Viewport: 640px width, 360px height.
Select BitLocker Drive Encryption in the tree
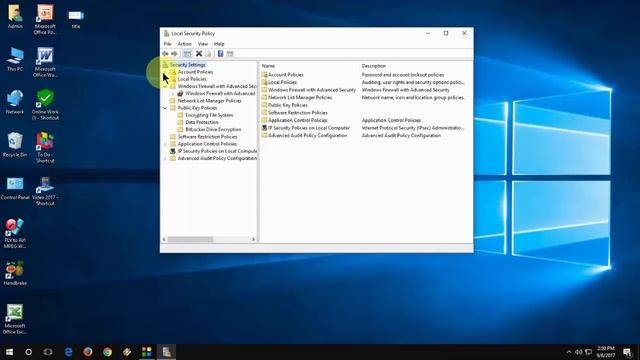[213, 129]
